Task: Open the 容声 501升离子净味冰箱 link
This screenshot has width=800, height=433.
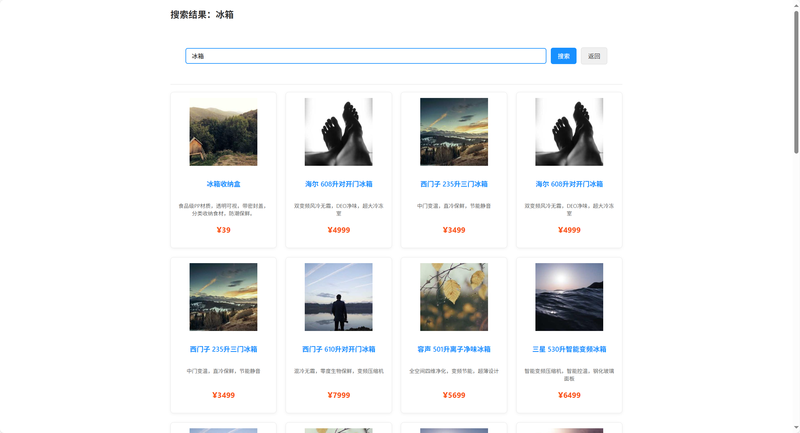Action: (454, 349)
